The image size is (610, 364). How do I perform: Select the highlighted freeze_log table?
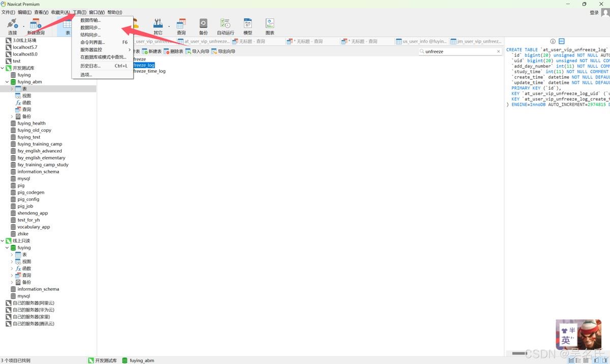point(143,65)
